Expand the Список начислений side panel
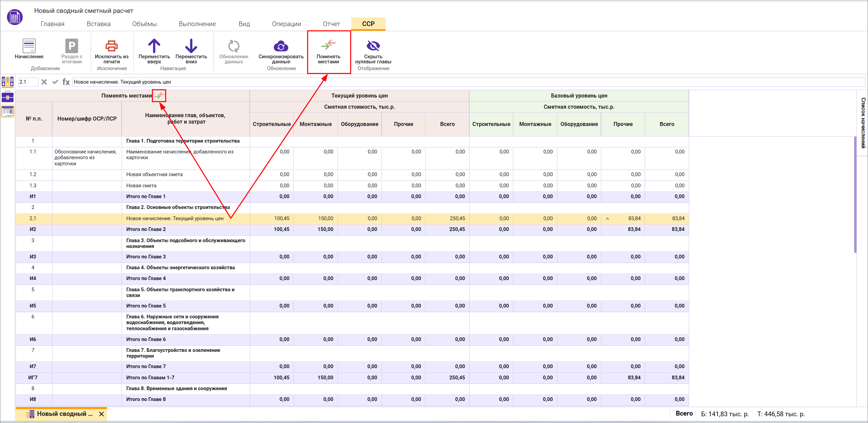868x423 pixels. pyautogui.click(x=863, y=123)
